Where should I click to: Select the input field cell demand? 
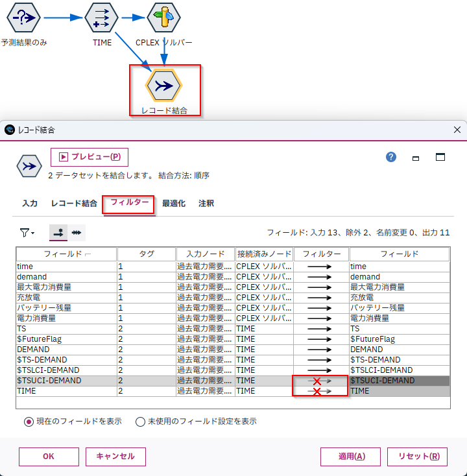pyautogui.click(x=67, y=277)
